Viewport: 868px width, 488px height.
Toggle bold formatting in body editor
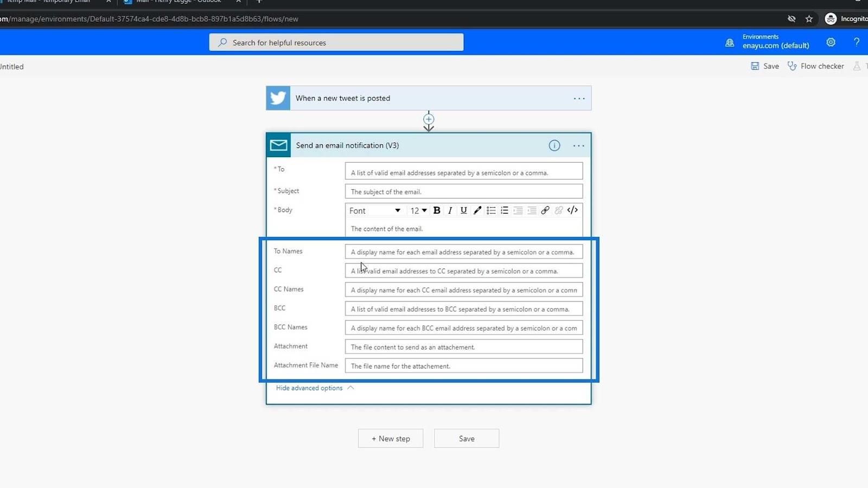coord(437,210)
